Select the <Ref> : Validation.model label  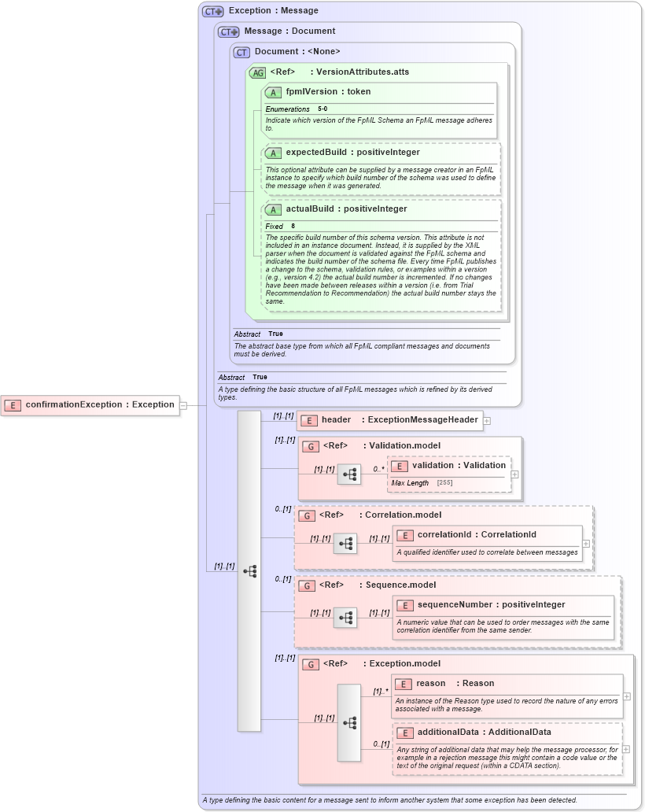coord(381,445)
